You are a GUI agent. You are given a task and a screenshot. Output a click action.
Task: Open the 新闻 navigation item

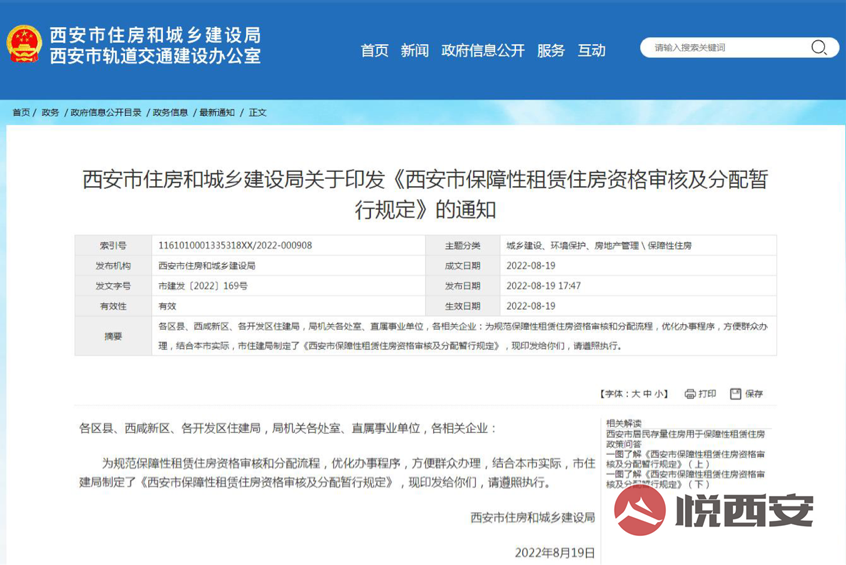click(414, 50)
